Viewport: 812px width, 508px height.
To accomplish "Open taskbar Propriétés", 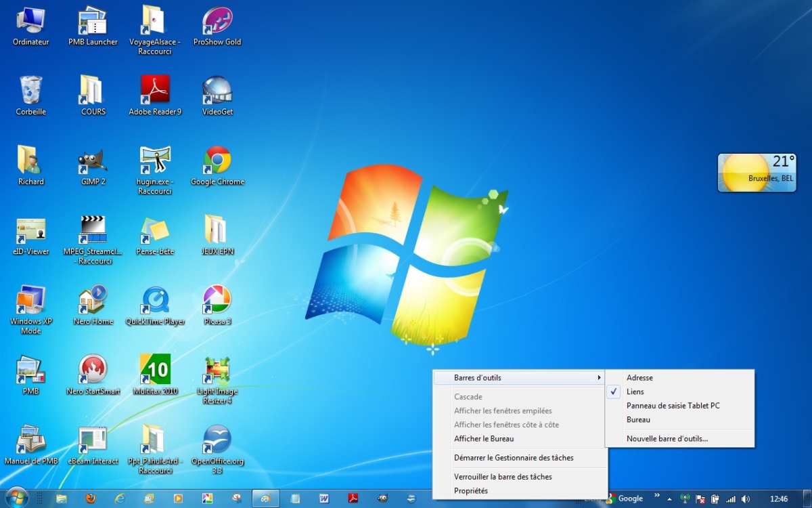I will coord(520,491).
